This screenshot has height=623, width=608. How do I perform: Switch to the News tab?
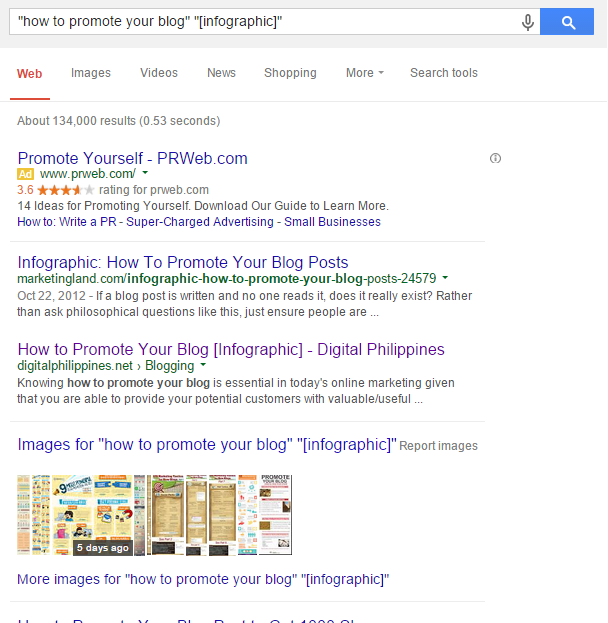221,73
